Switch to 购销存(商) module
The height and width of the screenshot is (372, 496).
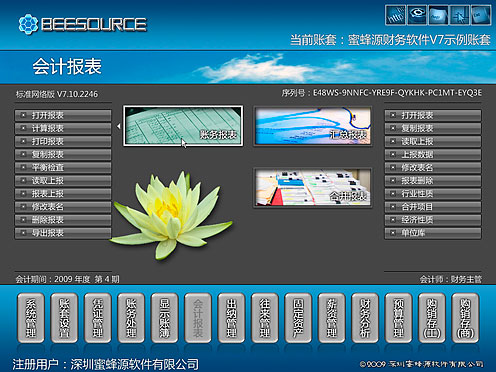(x=465, y=318)
